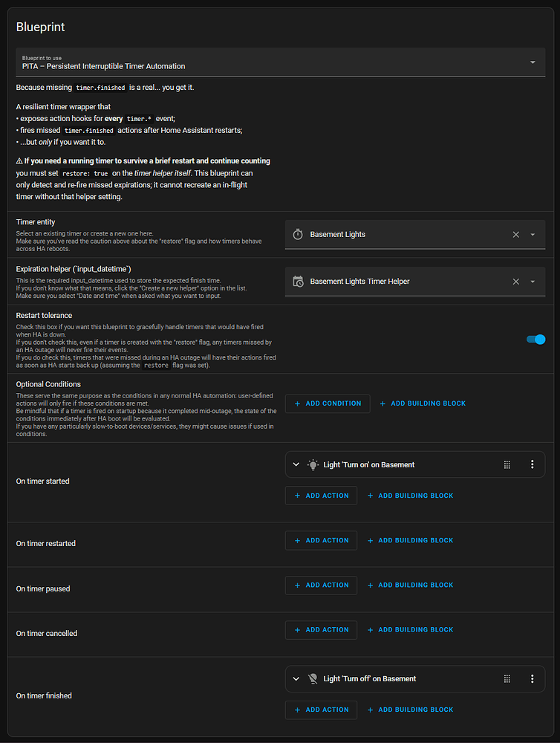
Task: Disable the Restart tolerance toggle
Action: [x=535, y=339]
